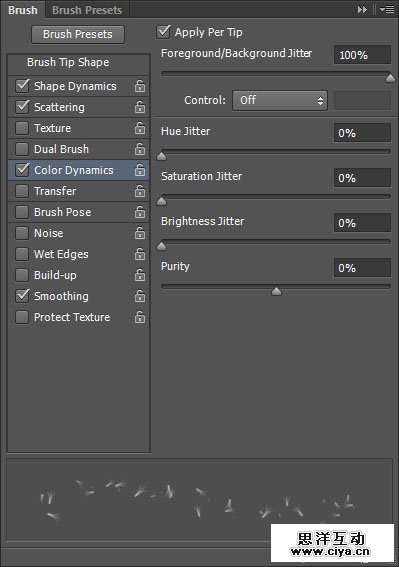The width and height of the screenshot is (399, 567).
Task: Click the Brightness Jitter value field
Action: pyautogui.click(x=362, y=223)
